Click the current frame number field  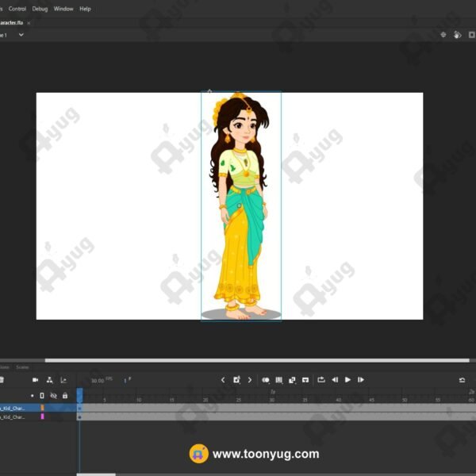[x=127, y=380]
